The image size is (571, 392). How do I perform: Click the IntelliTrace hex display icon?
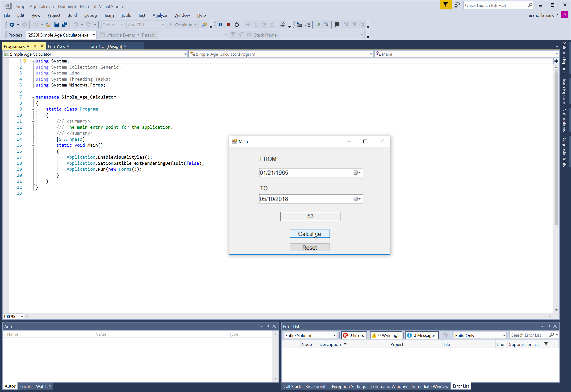(x=283, y=25)
